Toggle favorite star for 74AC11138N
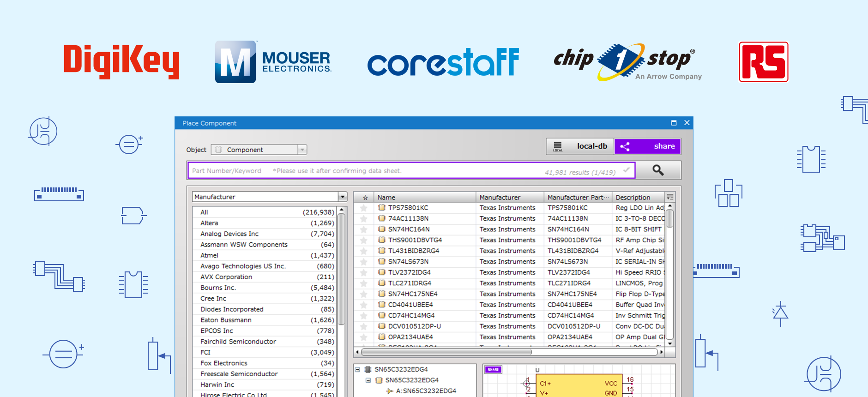Image resolution: width=868 pixels, height=397 pixels. click(x=364, y=219)
